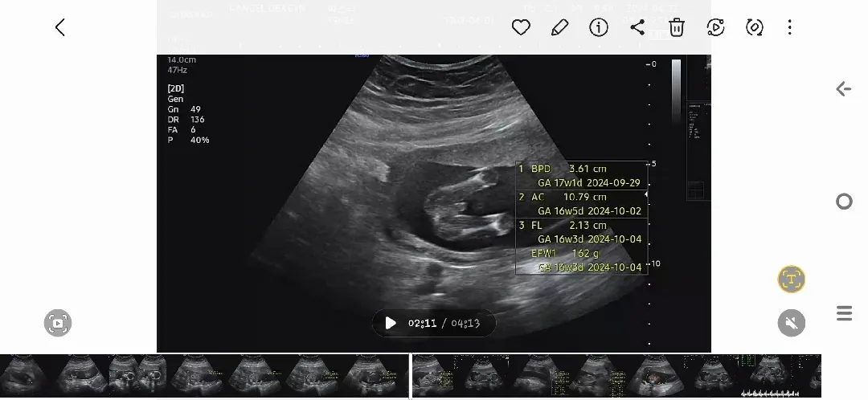Toggle video sound mute
868x400 pixels.
(791, 323)
